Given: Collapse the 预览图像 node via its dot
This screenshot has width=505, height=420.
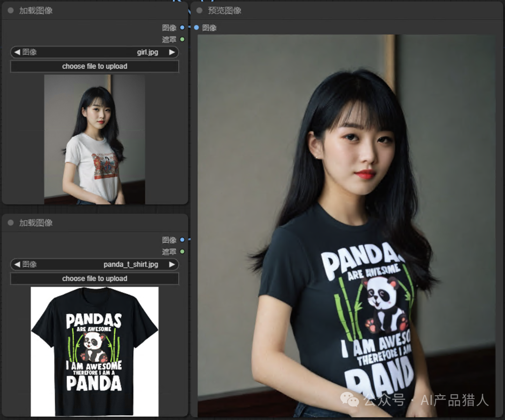Looking at the screenshot, I should (x=199, y=10).
